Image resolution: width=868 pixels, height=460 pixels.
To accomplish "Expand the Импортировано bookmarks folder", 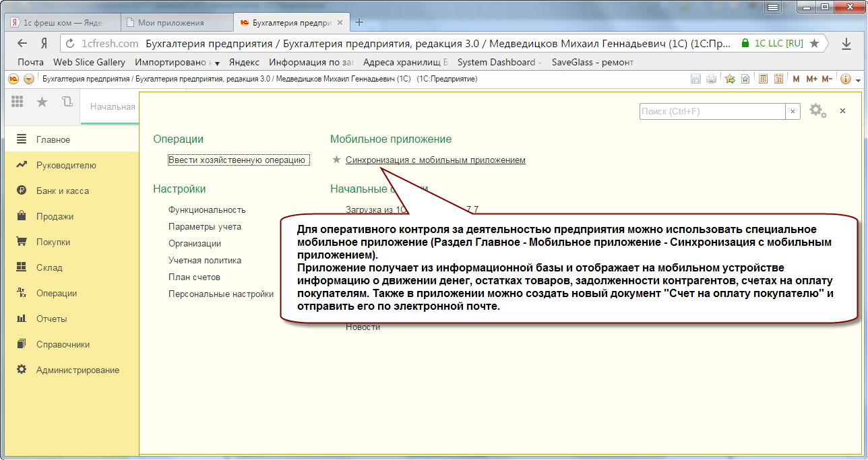I will tap(178, 62).
